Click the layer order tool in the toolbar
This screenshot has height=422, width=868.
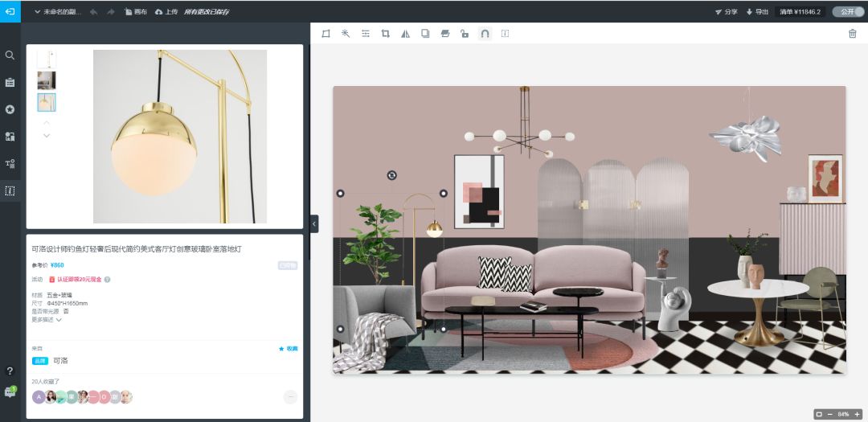pos(445,34)
